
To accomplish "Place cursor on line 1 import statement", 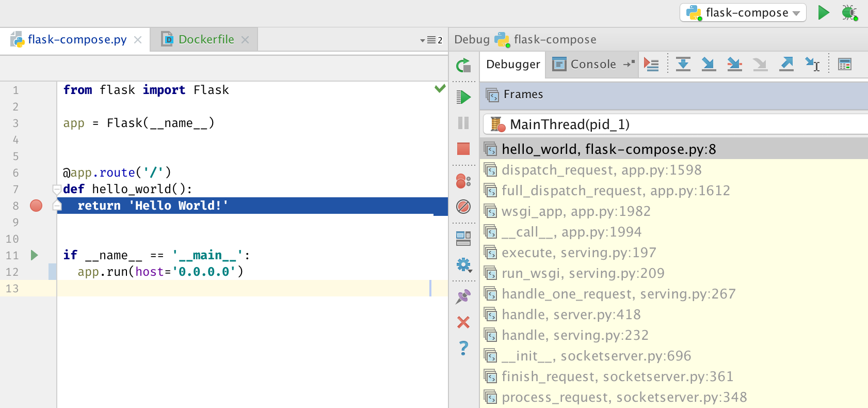I will coord(146,90).
